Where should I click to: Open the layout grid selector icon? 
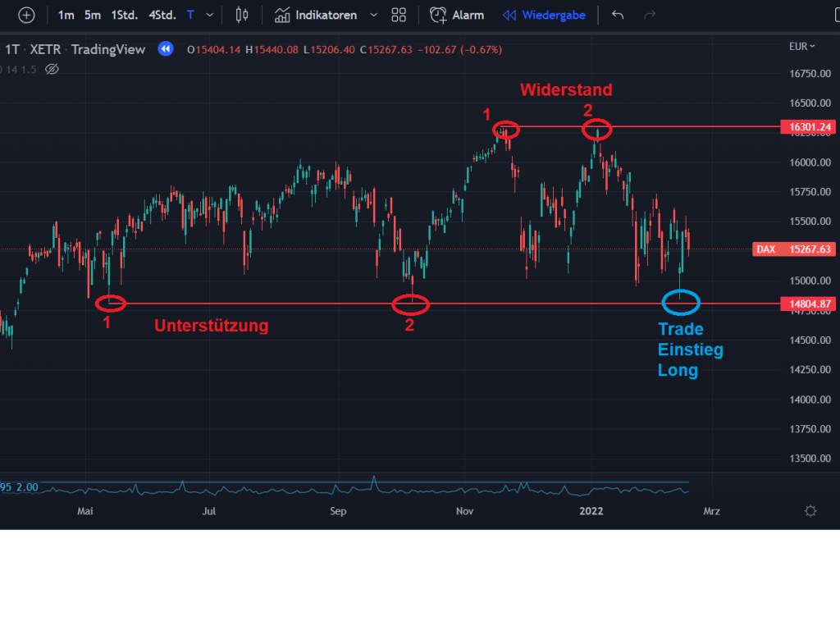pos(399,15)
